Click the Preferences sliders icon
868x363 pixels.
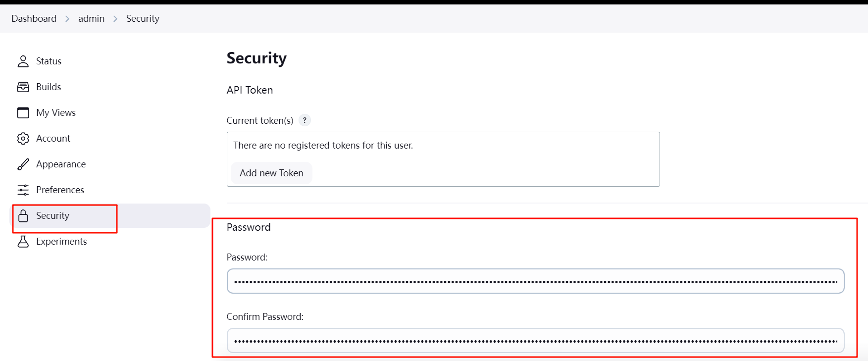pos(23,190)
